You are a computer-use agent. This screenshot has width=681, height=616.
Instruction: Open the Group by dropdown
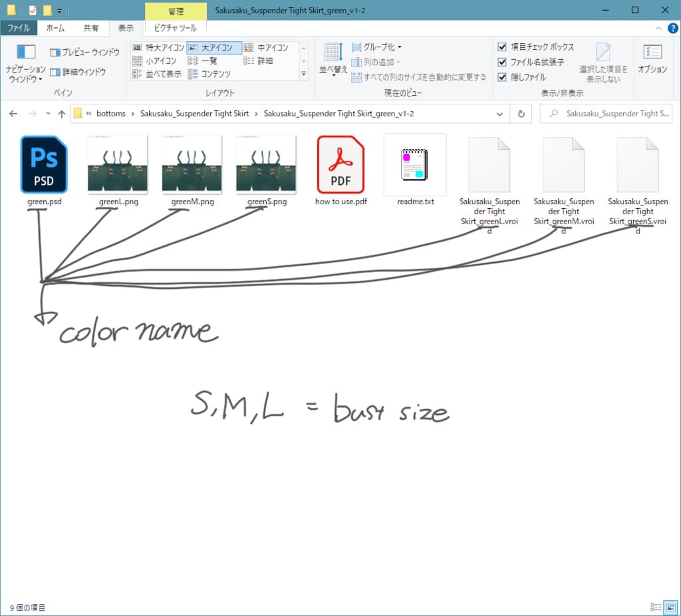coord(376,47)
